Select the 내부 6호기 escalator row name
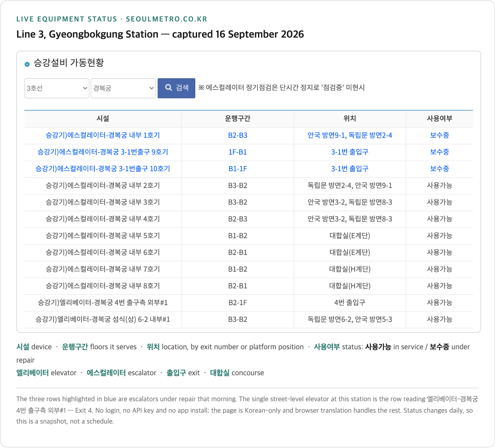This screenshot has width=495, height=448. pos(103,252)
